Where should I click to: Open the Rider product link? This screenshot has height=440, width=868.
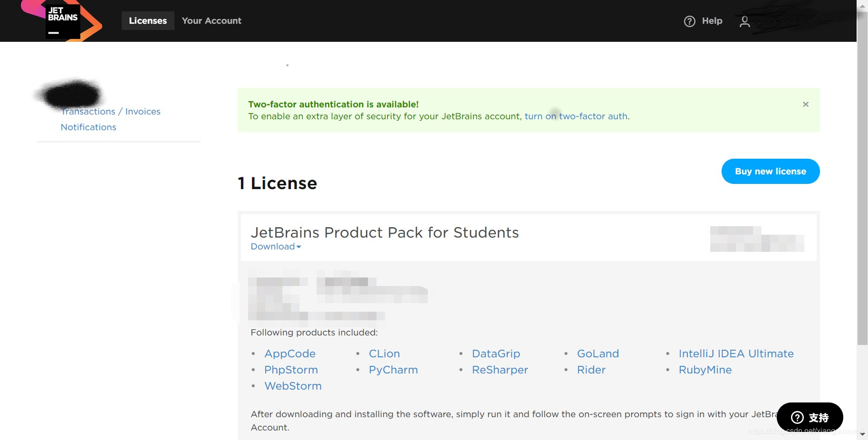click(591, 370)
